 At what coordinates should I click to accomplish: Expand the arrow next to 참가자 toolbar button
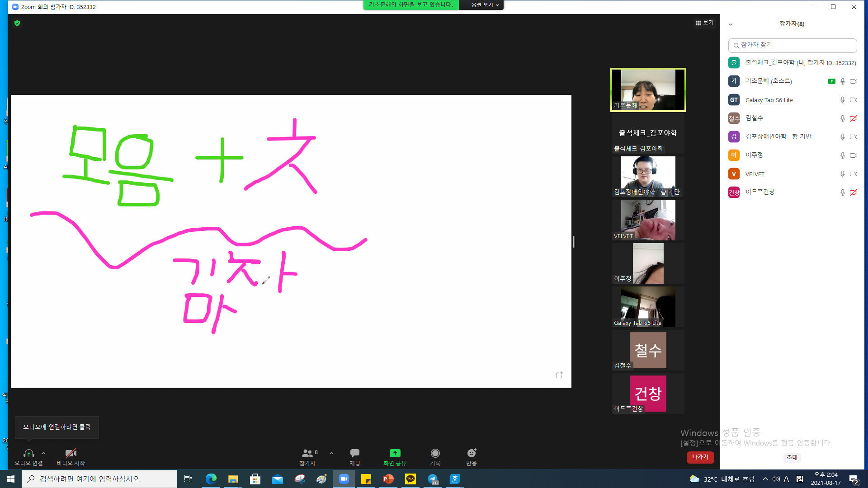[331, 453]
